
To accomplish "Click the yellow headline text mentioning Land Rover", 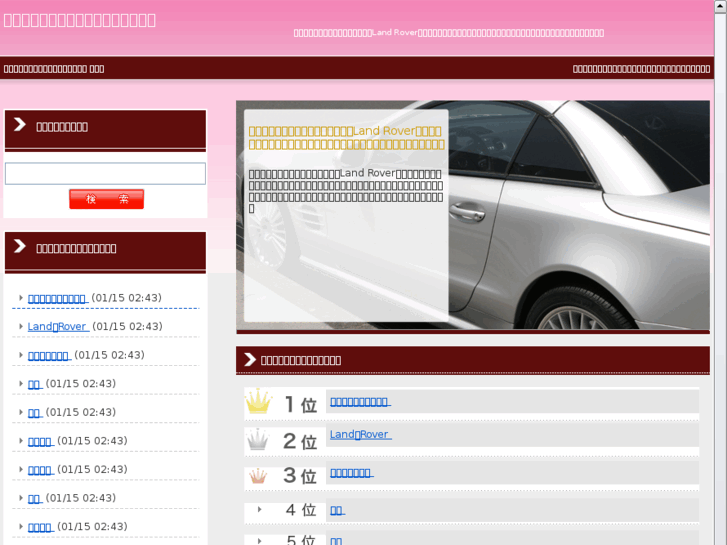I will pos(346,138).
